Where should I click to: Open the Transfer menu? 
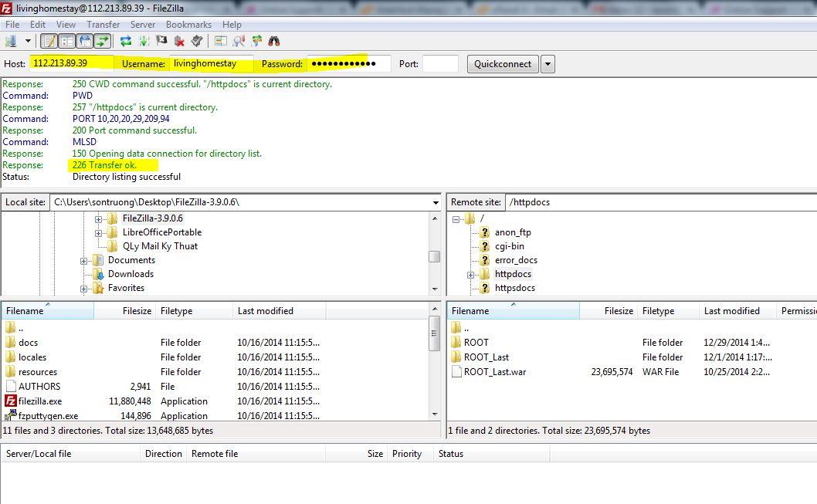click(103, 25)
